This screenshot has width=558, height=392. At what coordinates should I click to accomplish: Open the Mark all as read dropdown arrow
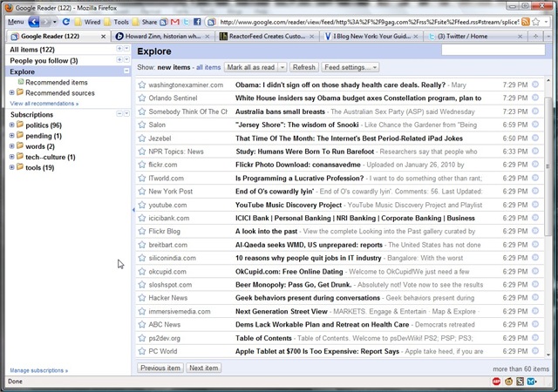pos(282,67)
